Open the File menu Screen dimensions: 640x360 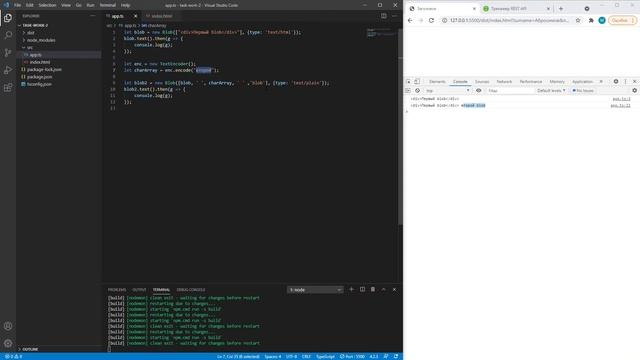click(x=17, y=5)
